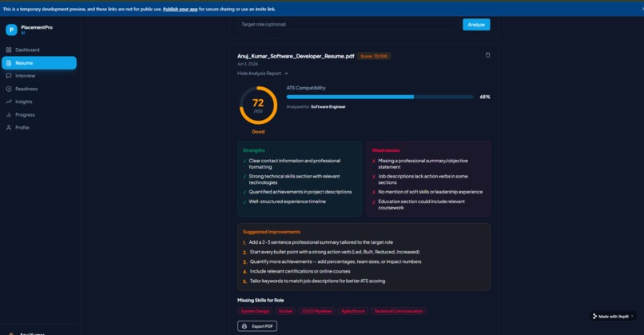This screenshot has width=644, height=335.
Task: Click the Readiness check icon
Action: click(9, 89)
